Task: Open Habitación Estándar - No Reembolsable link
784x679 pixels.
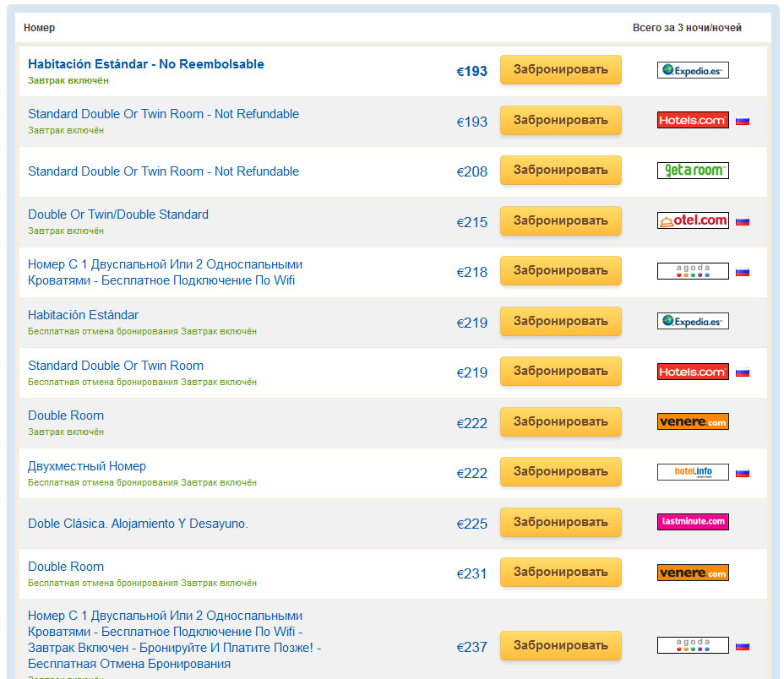Action: 145,64
